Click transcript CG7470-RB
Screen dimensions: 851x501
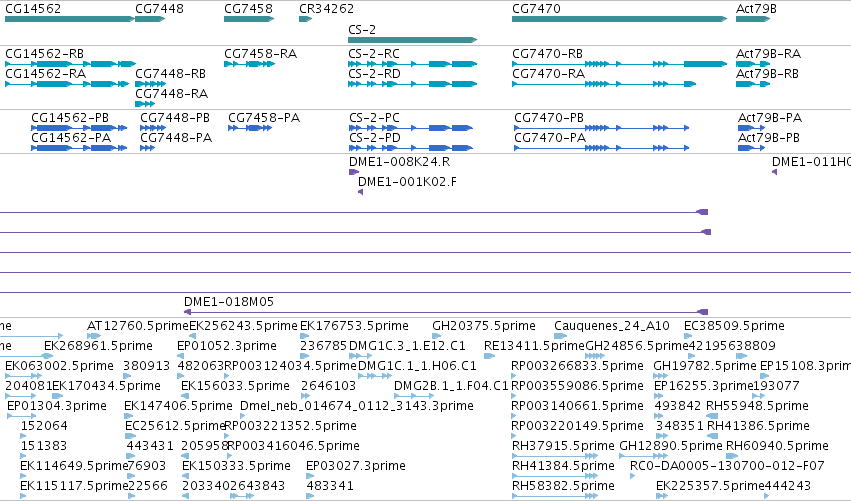pyautogui.click(x=619, y=64)
